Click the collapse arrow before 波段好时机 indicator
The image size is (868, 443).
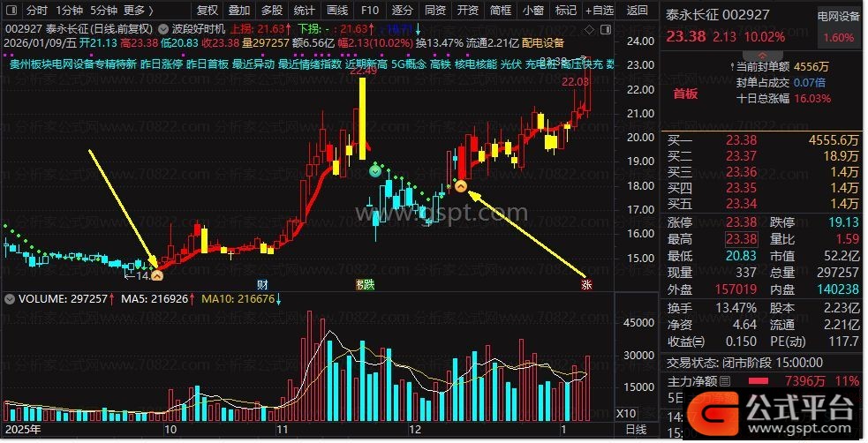click(166, 28)
